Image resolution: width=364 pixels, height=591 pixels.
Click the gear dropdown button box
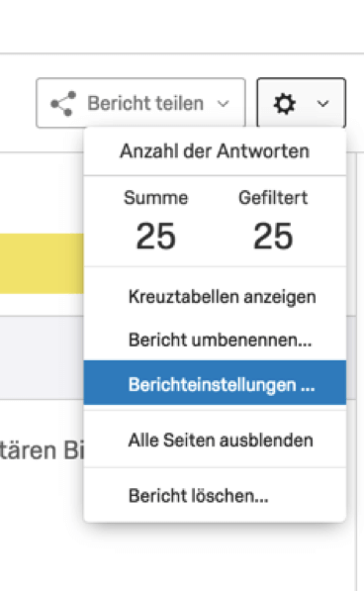pyautogui.click(x=301, y=103)
